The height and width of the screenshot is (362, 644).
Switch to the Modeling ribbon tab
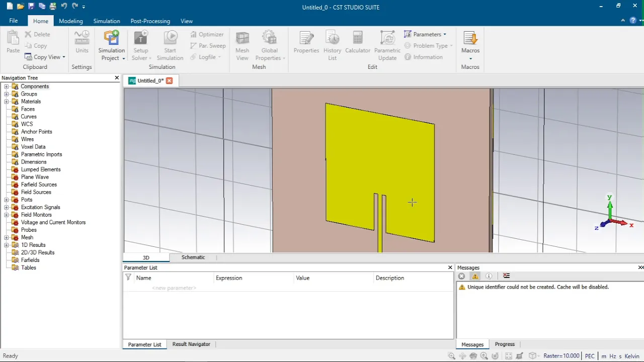(x=70, y=21)
